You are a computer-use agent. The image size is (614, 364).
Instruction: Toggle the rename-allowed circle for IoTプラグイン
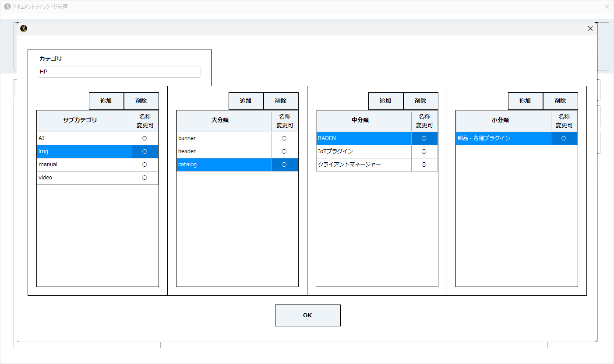424,151
